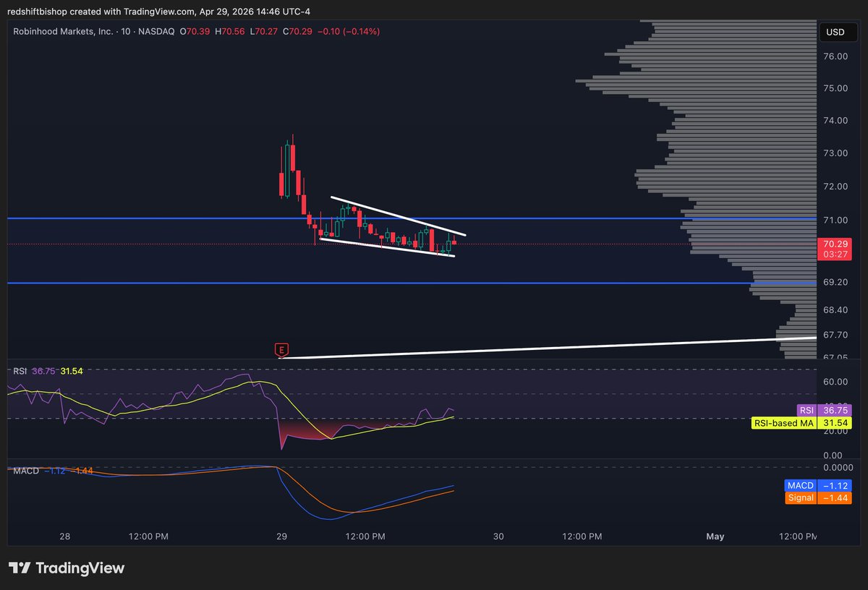The width and height of the screenshot is (868, 590).
Task: Click the 28 date label on time axis
Action: (65, 536)
